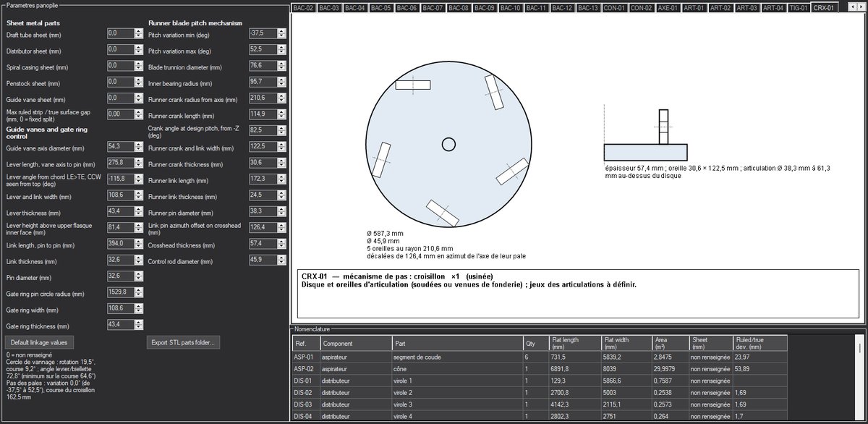Image resolution: width=868 pixels, height=424 pixels.
Task: Switch to the BAC-07 tab
Action: (433, 8)
